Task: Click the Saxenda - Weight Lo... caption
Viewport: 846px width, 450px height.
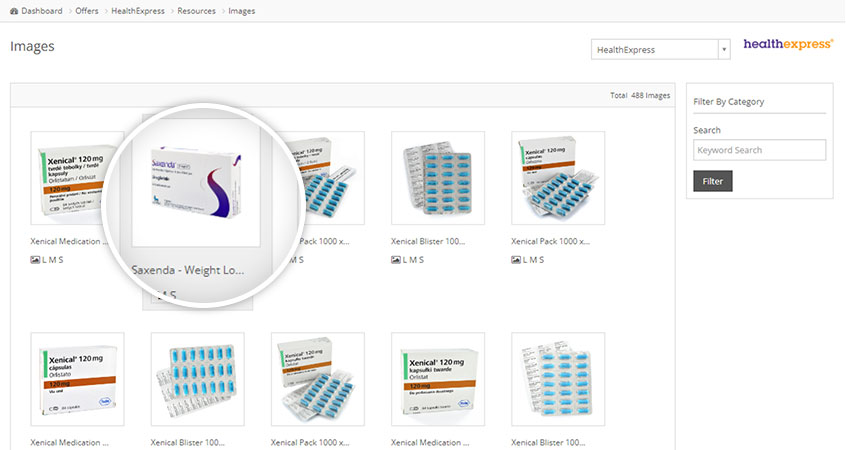Action: click(x=188, y=270)
